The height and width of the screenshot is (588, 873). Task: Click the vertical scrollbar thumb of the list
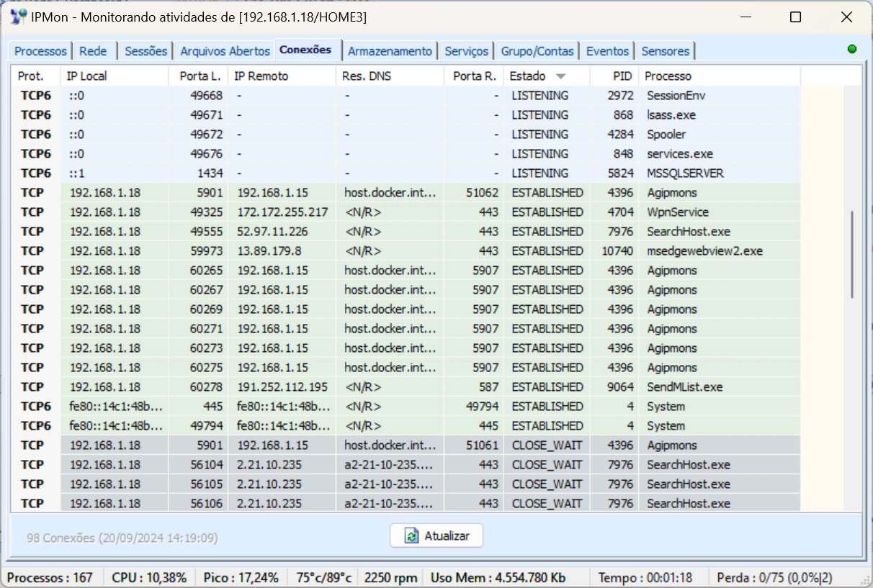pos(853,254)
